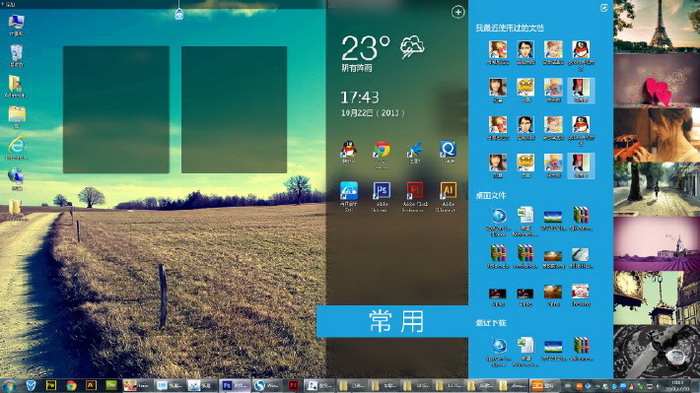Click the 常用 blue tab label
Screen dimensions: 700x393
coord(396,322)
